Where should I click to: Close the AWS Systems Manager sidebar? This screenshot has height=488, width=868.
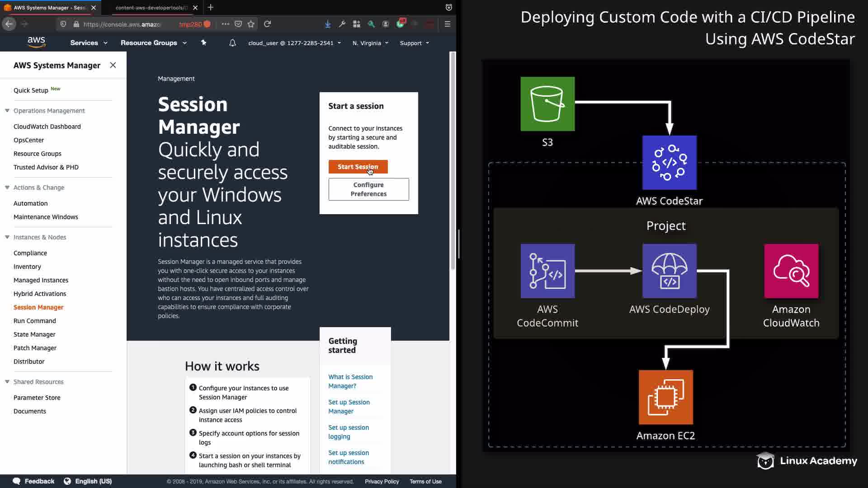tap(113, 65)
